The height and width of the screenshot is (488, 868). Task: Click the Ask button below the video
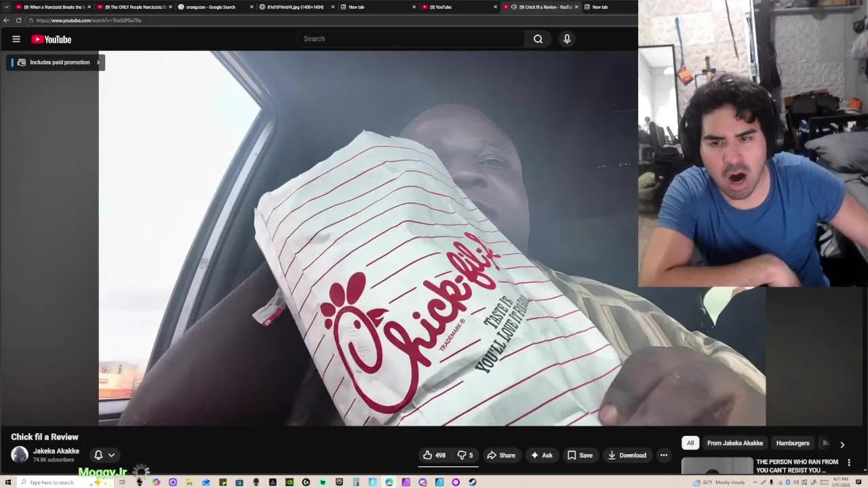[x=541, y=455]
